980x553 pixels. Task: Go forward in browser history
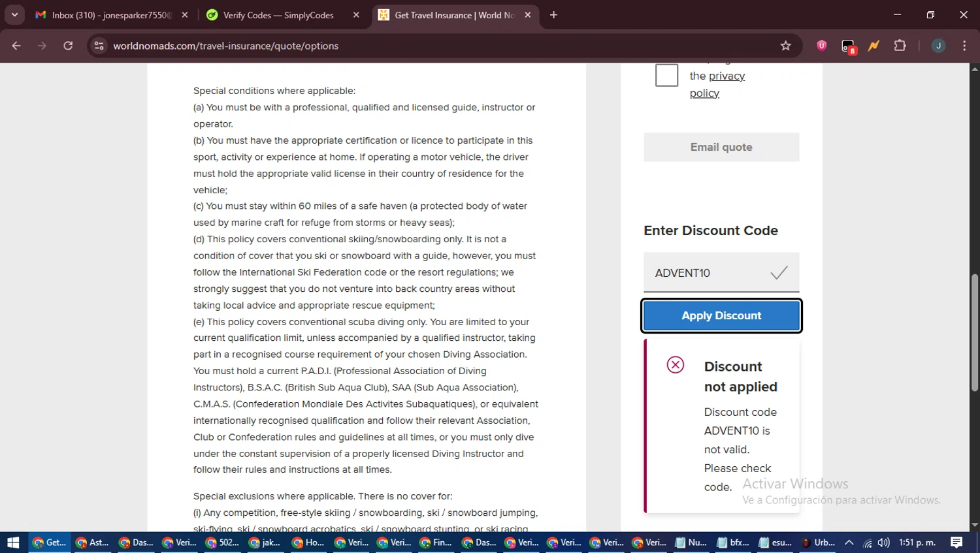tap(42, 46)
